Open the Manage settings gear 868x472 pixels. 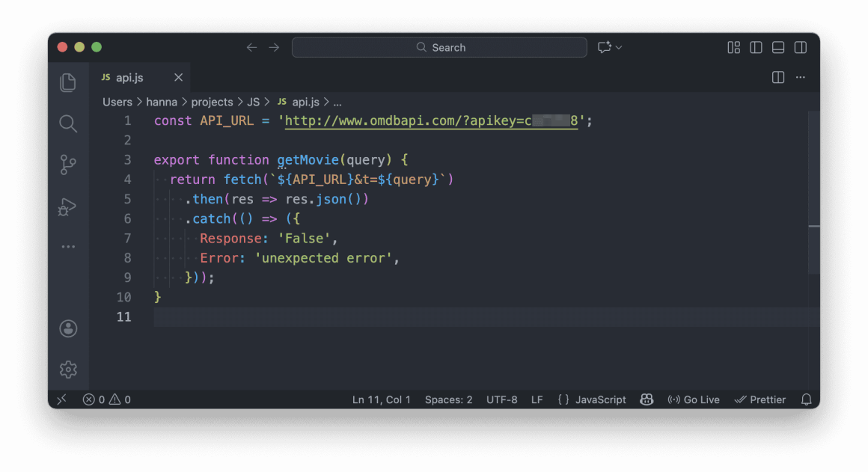point(68,369)
